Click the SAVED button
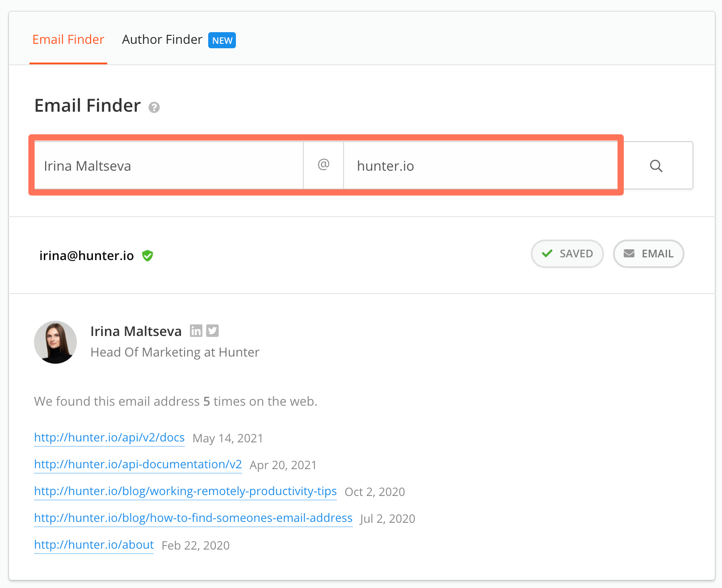 pyautogui.click(x=567, y=254)
